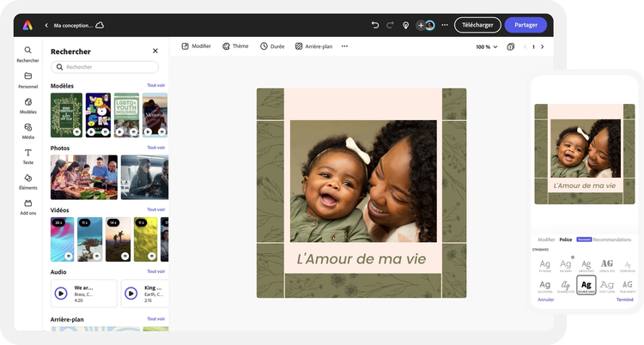Close the Rechercher panel
The width and height of the screenshot is (644, 345).
[155, 51]
